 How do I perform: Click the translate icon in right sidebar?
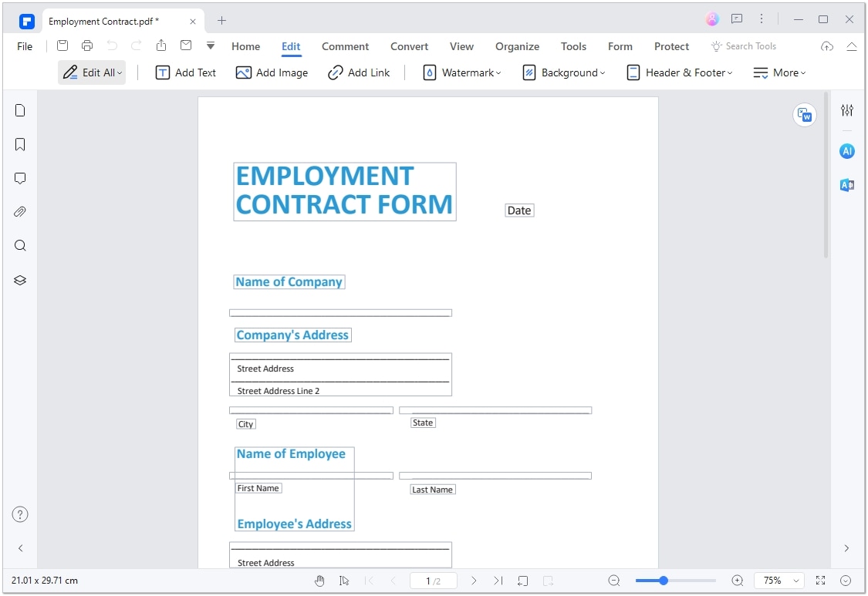coord(847,185)
